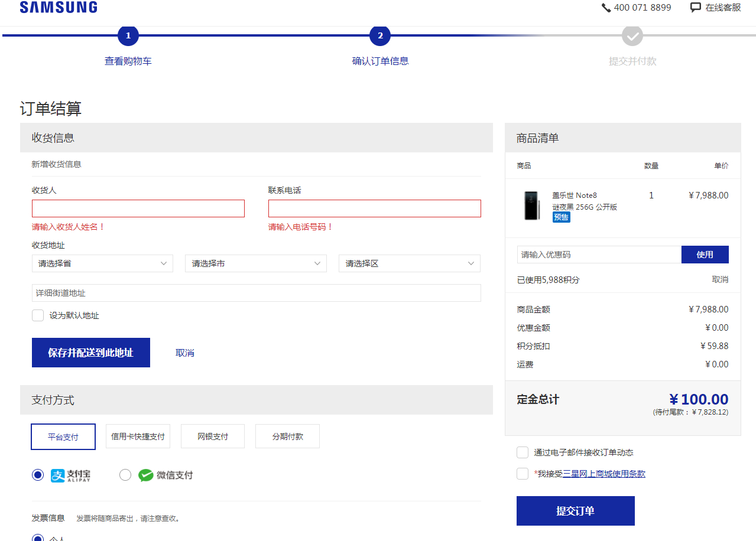
Task: Open online customer service chat icon
Action: coord(696,8)
